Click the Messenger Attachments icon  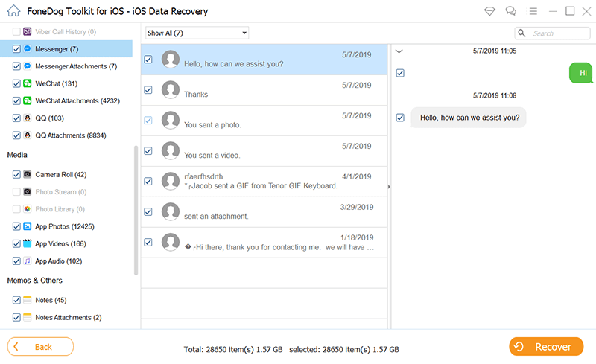coord(28,66)
